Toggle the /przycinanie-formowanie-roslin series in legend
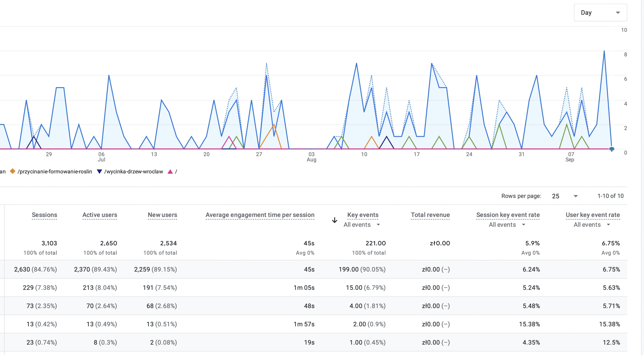The image size is (644, 355). click(55, 171)
